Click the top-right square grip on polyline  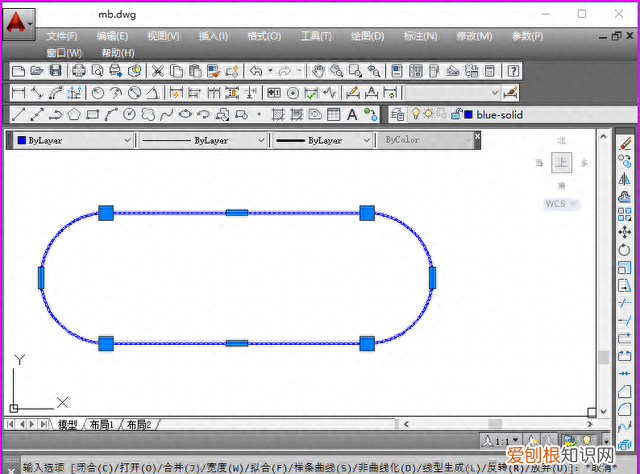pyautogui.click(x=367, y=212)
